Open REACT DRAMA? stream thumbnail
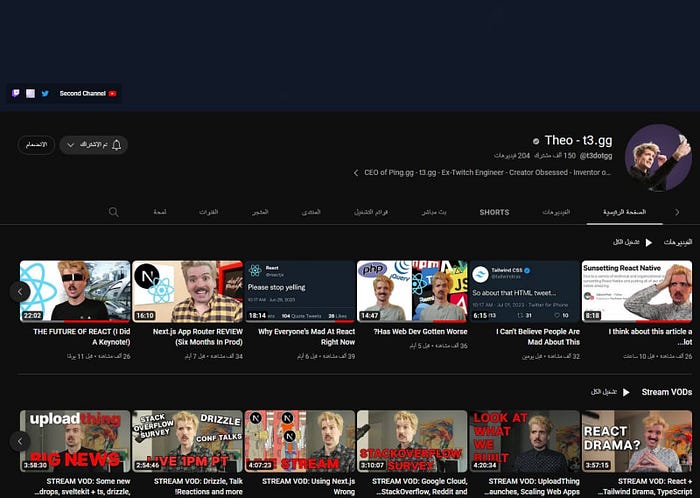This screenshot has width=700, height=498. click(x=637, y=441)
